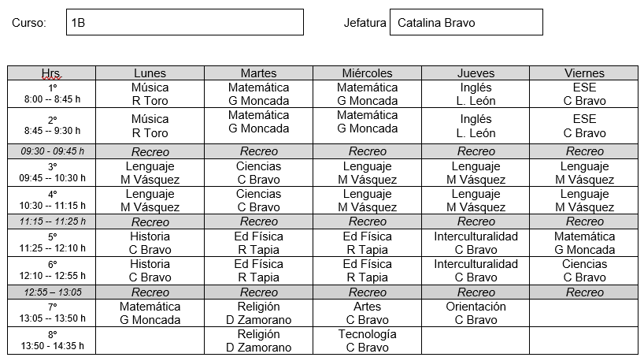
Task: Select the Artes C Bravo cell
Action: [x=367, y=313]
